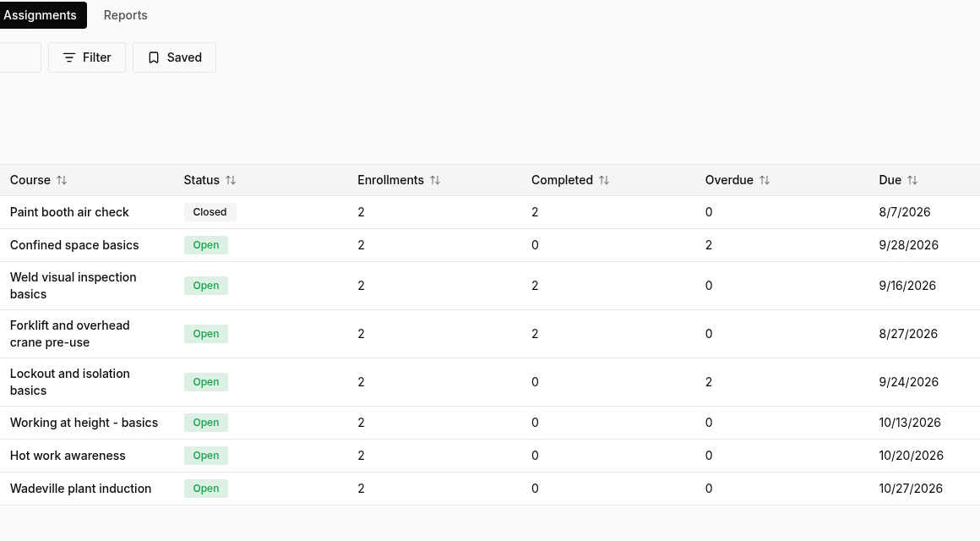Sort by Overdue column icon

(x=765, y=180)
